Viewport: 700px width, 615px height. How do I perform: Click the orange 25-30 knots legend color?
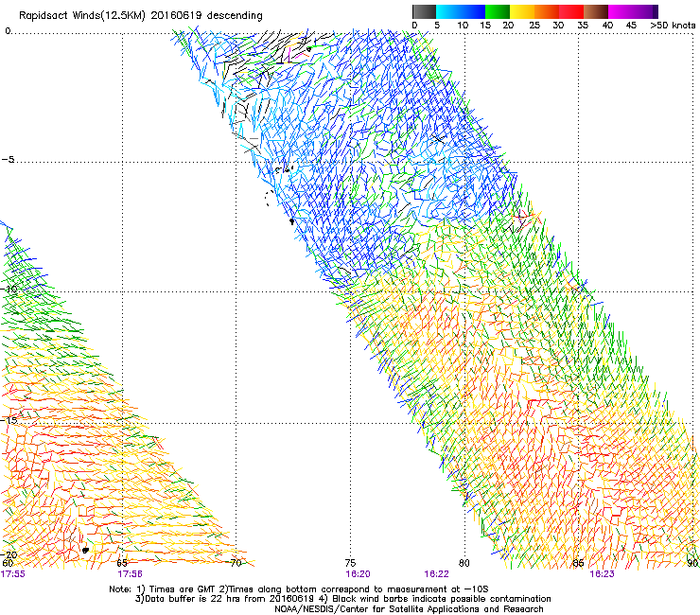click(x=547, y=11)
